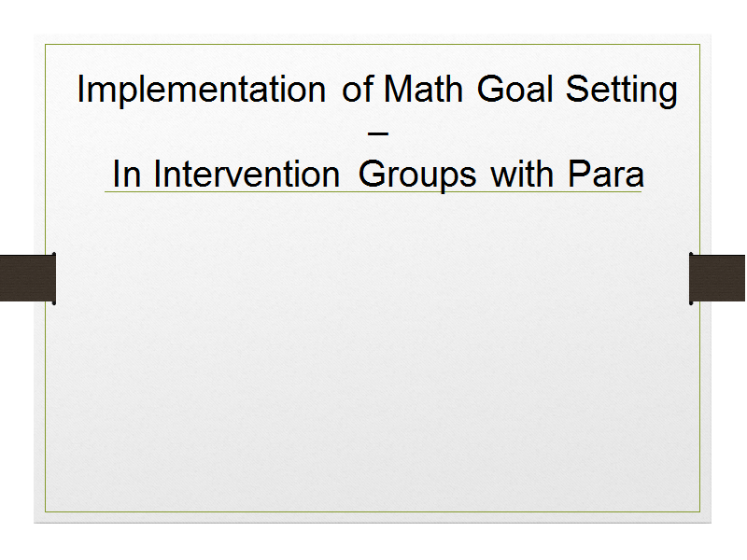
Task: Click the green border at slide top
Action: 373,45
